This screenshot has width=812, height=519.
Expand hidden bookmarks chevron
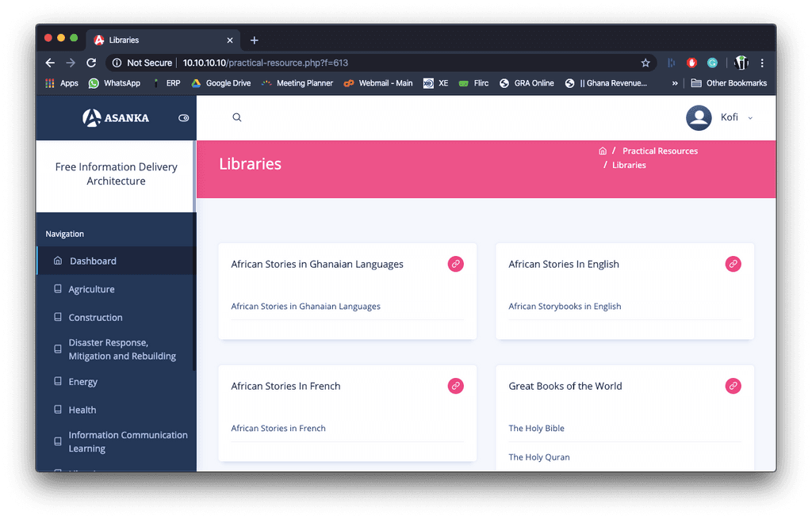[x=675, y=82]
